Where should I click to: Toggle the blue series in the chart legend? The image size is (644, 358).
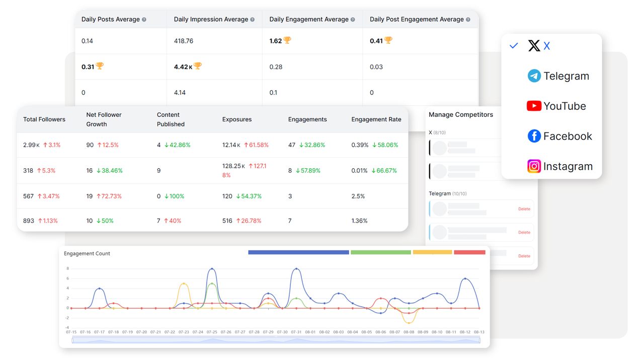pos(298,252)
